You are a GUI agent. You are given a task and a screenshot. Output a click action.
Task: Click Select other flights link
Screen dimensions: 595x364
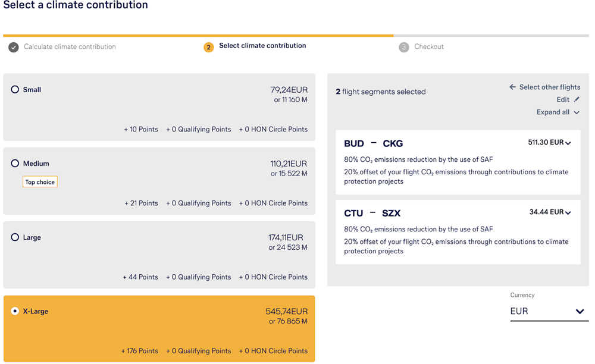[x=549, y=87]
